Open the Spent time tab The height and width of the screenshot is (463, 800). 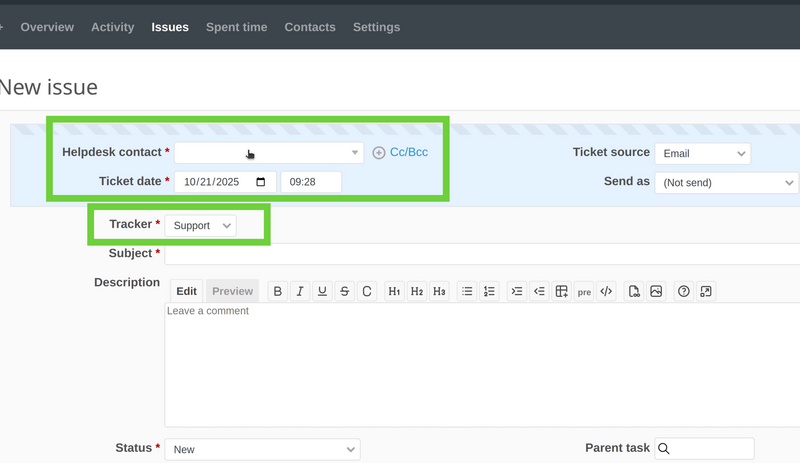(x=237, y=27)
